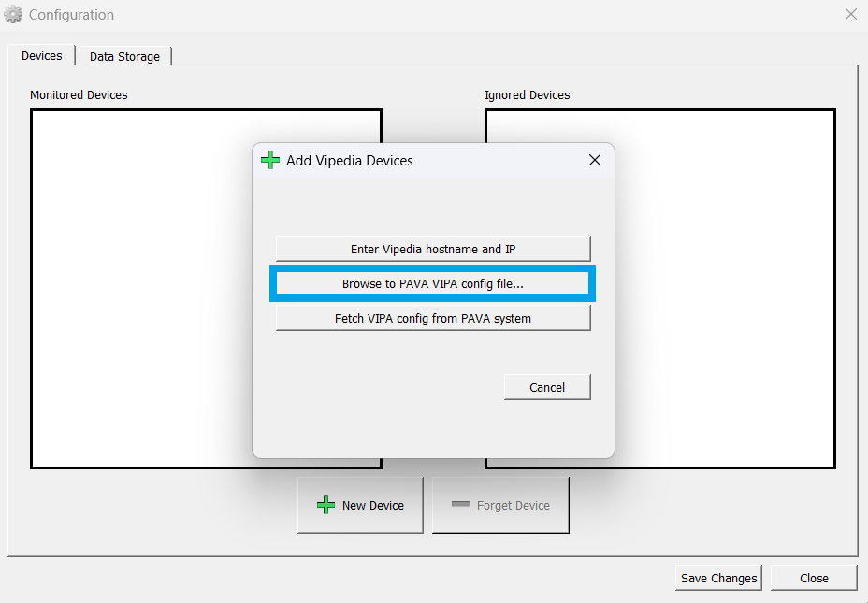Viewport: 868px width, 603px height.
Task: Switch to the Data Storage tab
Action: 124,56
